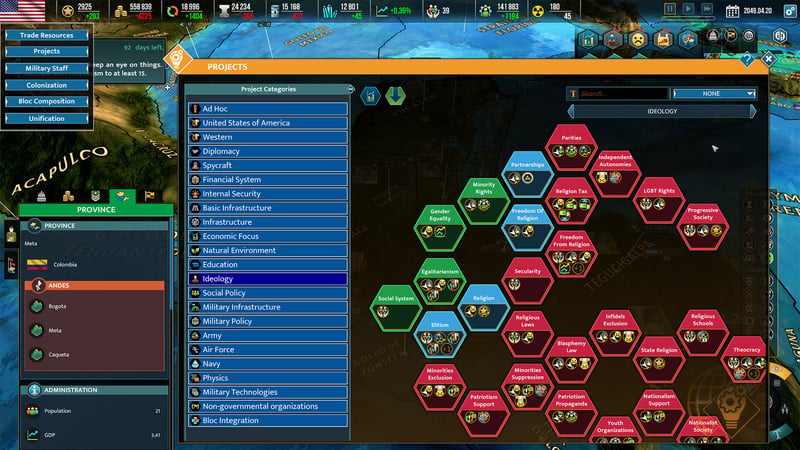This screenshot has width=800, height=450.
Task: Select the Elitism project hexagon
Action: [440, 334]
